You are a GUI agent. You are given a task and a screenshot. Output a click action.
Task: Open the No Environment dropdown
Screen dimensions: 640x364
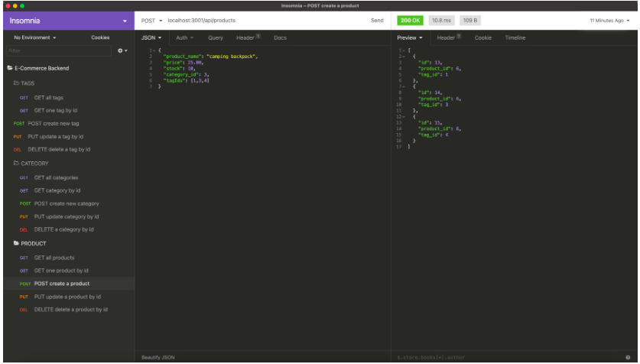click(34, 37)
